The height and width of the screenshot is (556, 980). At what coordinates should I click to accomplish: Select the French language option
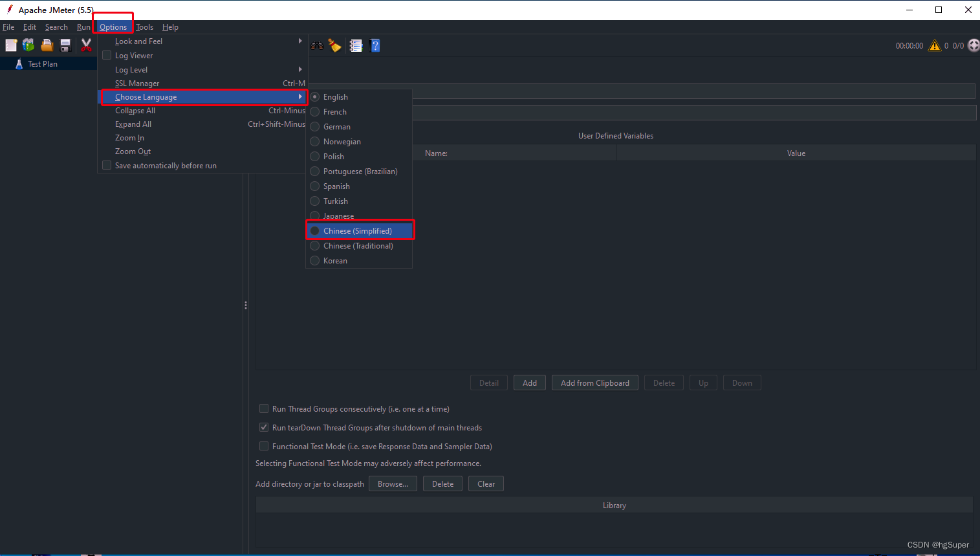tap(359, 112)
